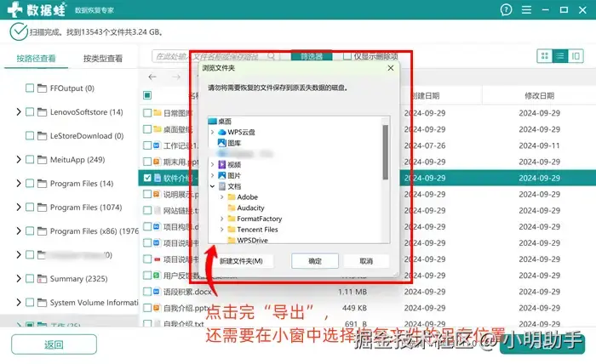Toggle the select-all files header checkbox
Viewport: 596px width, 364px height.
[x=147, y=95]
